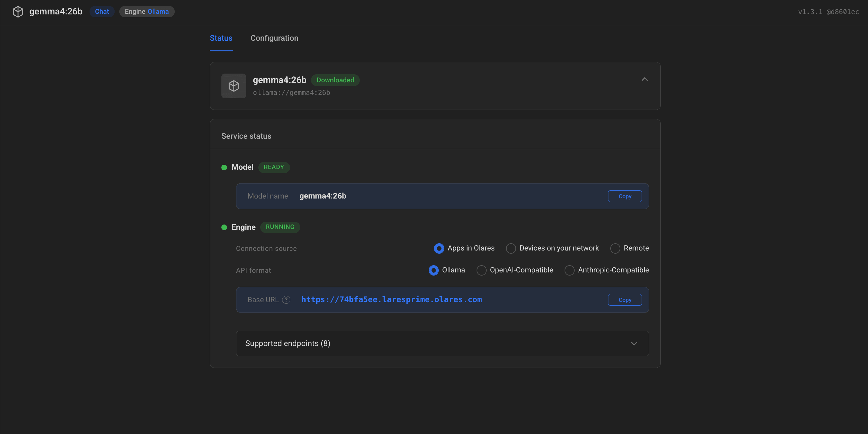The height and width of the screenshot is (434, 868).
Task: Copy the model name gemma4:26b
Action: (625, 196)
